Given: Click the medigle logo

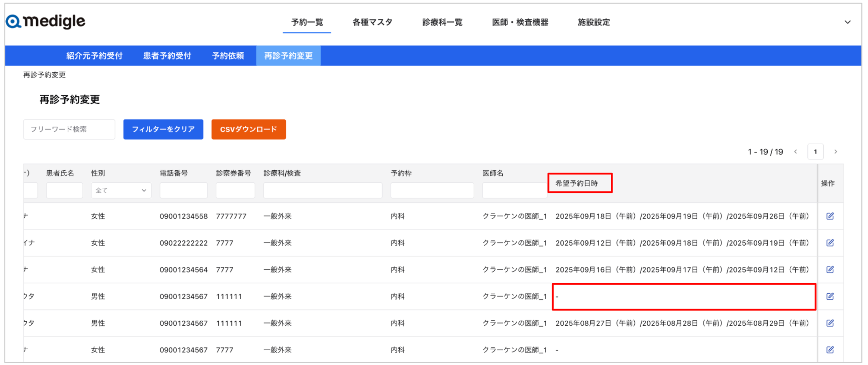Looking at the screenshot, I should pyautogui.click(x=46, y=21).
